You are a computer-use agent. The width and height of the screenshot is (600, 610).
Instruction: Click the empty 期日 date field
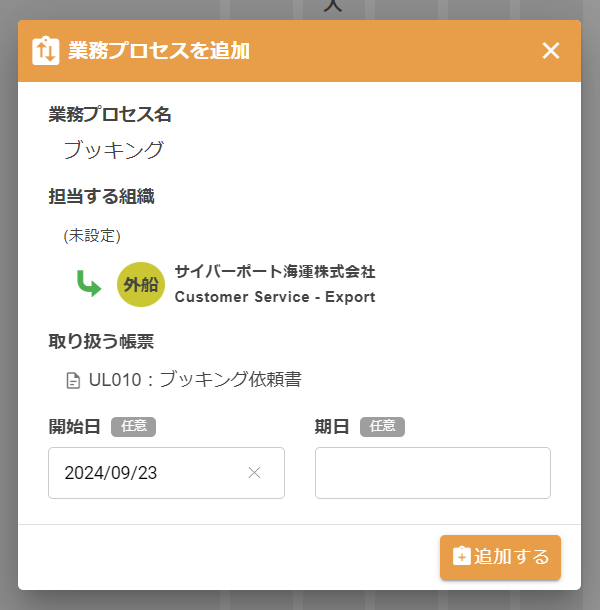click(x=432, y=473)
